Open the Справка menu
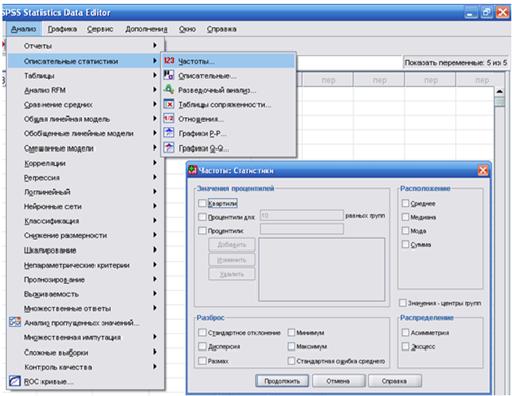This screenshot has height=396, width=512. tap(222, 29)
